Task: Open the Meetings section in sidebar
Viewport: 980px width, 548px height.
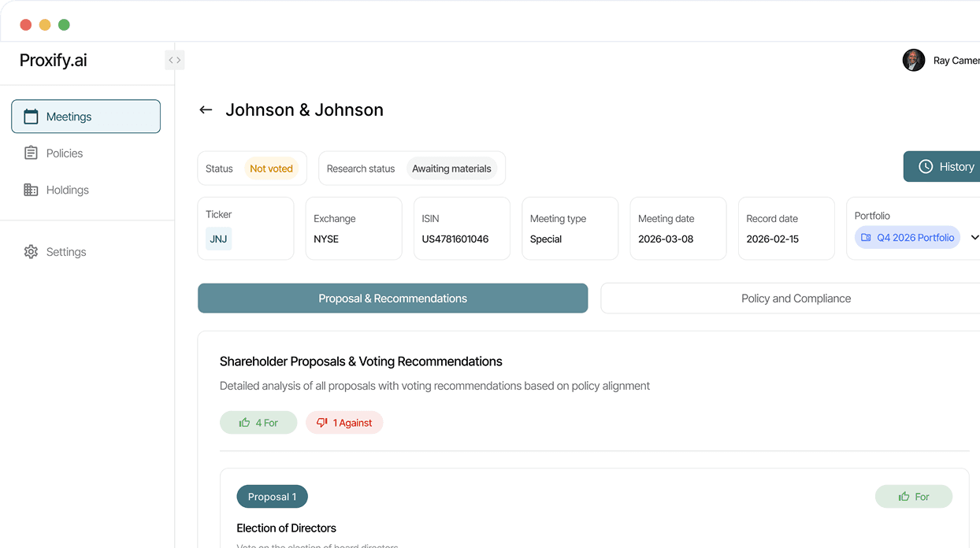Action: coord(86,117)
